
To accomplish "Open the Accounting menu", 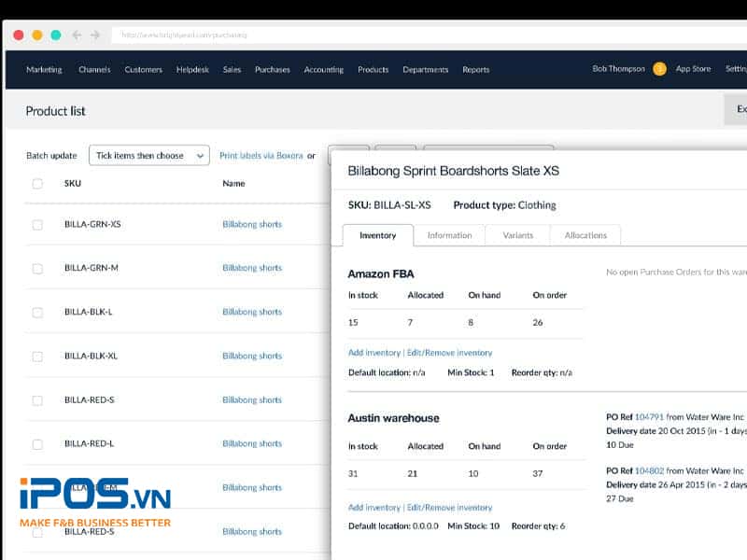I will pyautogui.click(x=323, y=70).
